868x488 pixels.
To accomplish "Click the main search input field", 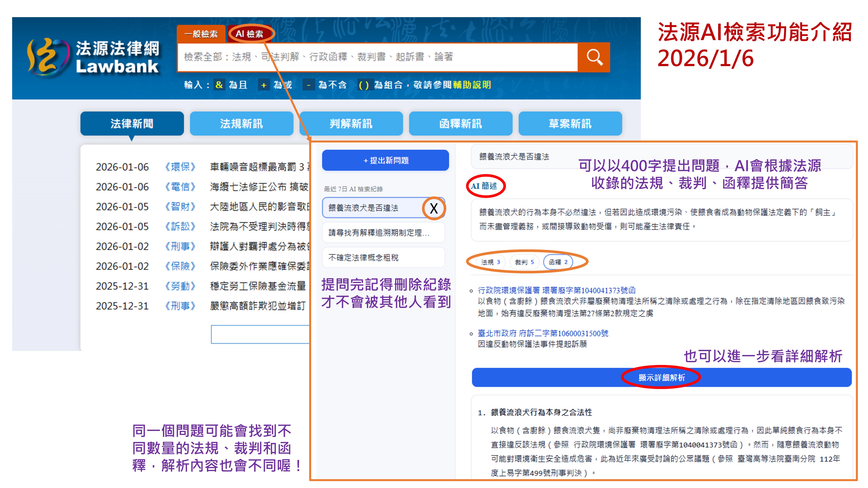I will click(377, 57).
